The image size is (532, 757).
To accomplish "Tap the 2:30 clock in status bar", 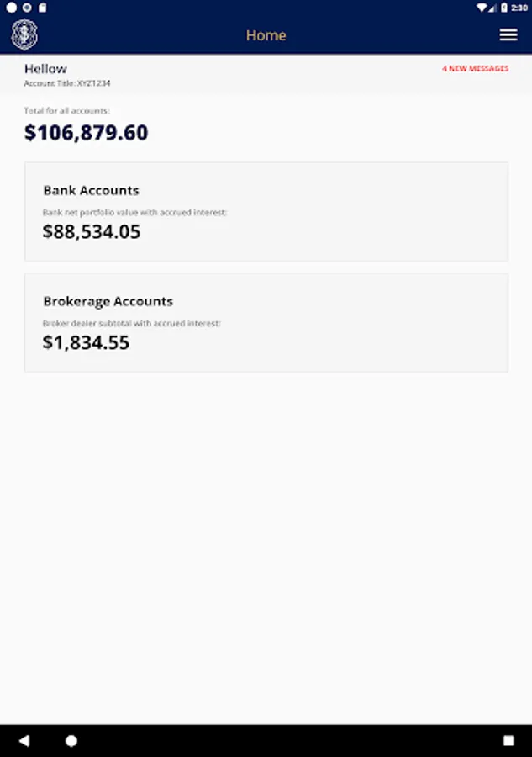I will pyautogui.click(x=520, y=7).
